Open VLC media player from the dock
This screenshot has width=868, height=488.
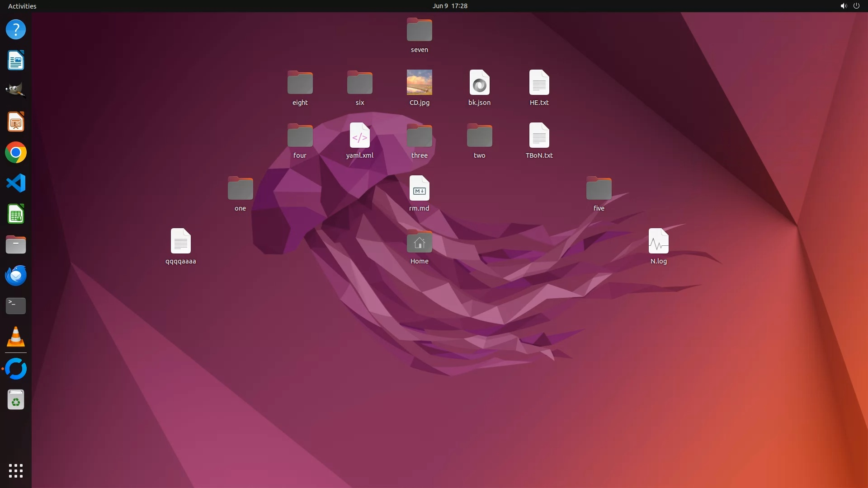coord(16,337)
